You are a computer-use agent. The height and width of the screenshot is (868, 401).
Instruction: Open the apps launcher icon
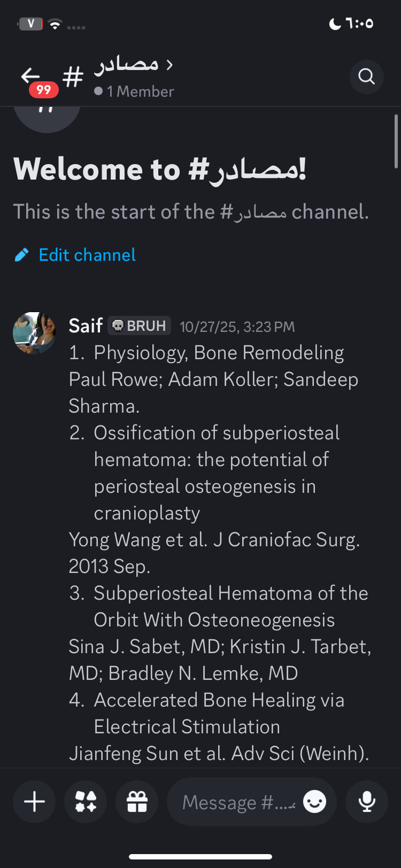[x=86, y=802]
